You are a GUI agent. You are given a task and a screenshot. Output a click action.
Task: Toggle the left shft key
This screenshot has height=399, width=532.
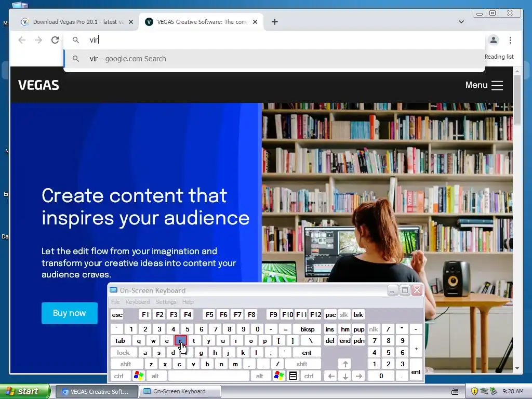[126, 364]
